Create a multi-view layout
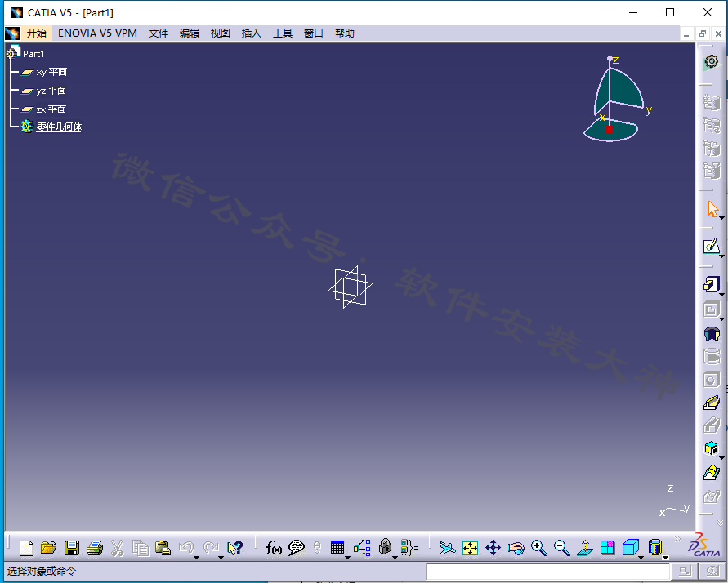Screen dimensions: 728x583 607,548
